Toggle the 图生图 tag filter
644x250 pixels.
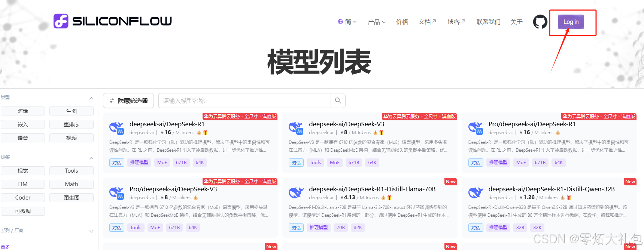click(72, 198)
